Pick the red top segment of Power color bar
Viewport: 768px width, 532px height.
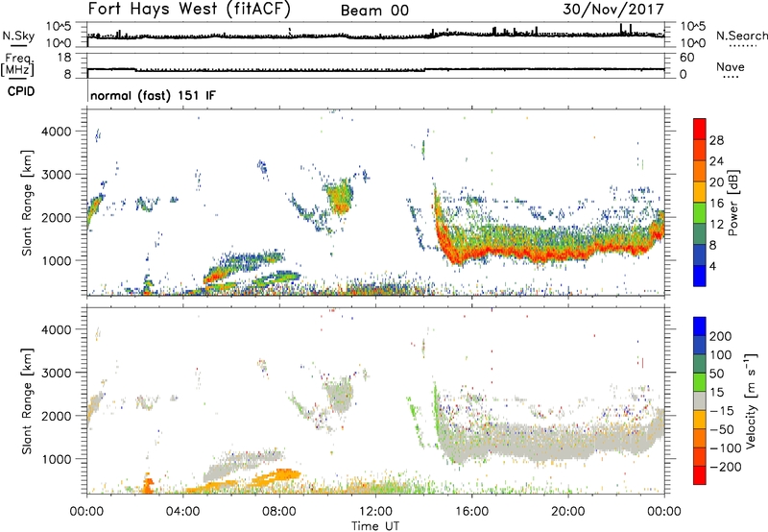pos(700,129)
